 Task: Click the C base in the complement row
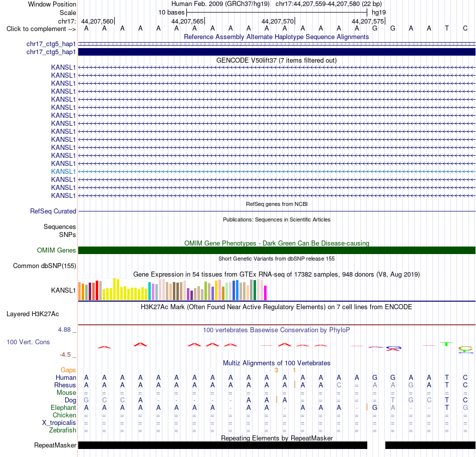(465, 28)
